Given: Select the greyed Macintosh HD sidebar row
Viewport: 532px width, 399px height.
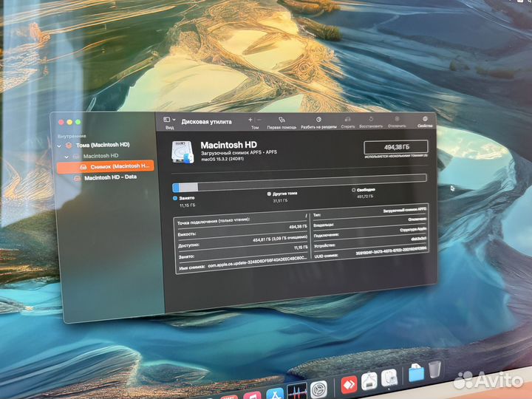Looking at the screenshot, I should [x=100, y=156].
